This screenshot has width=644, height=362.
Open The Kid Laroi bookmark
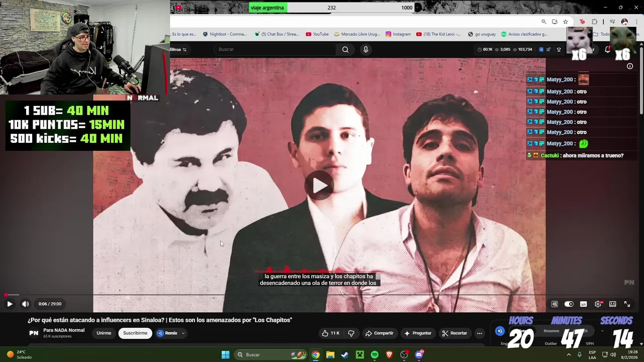[438, 34]
